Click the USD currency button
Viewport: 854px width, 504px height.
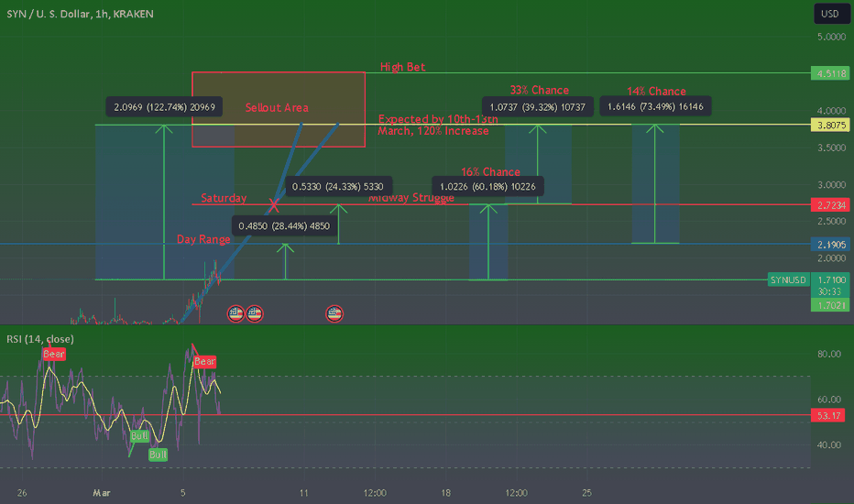click(x=832, y=14)
